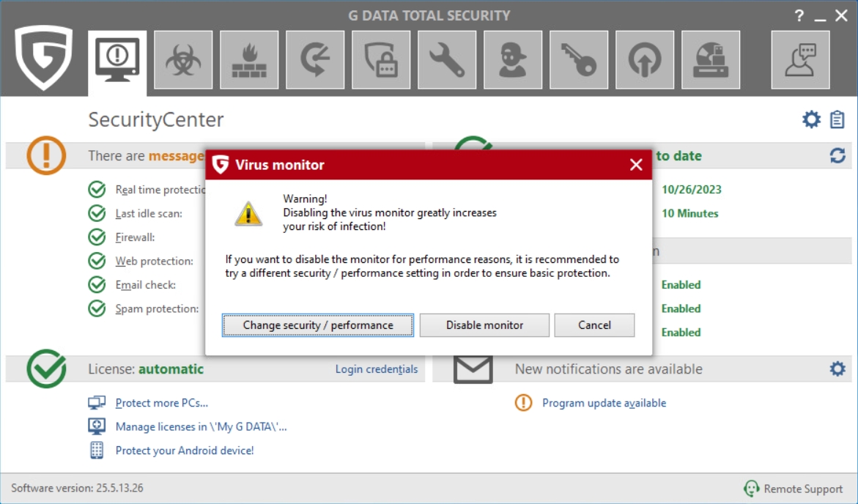This screenshot has width=858, height=504.
Task: Click the 10 Minutes value
Action: pyautogui.click(x=690, y=213)
